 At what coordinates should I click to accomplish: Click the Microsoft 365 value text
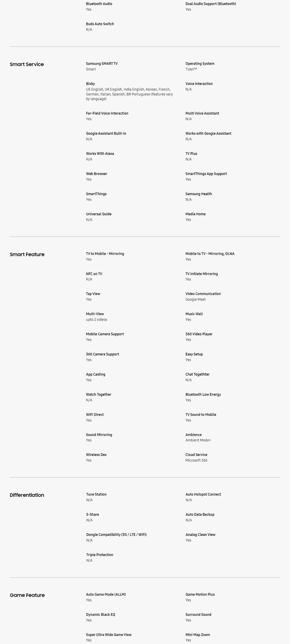tap(196, 460)
